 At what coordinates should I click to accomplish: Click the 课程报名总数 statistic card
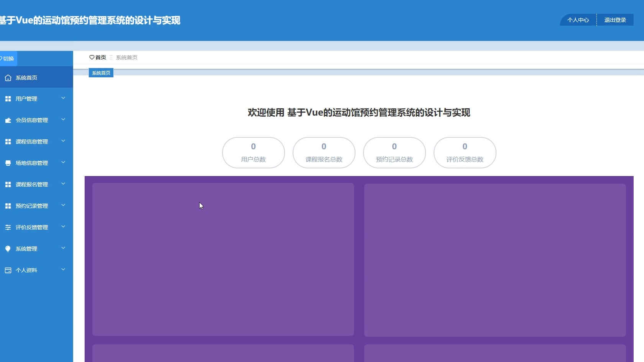pyautogui.click(x=324, y=153)
